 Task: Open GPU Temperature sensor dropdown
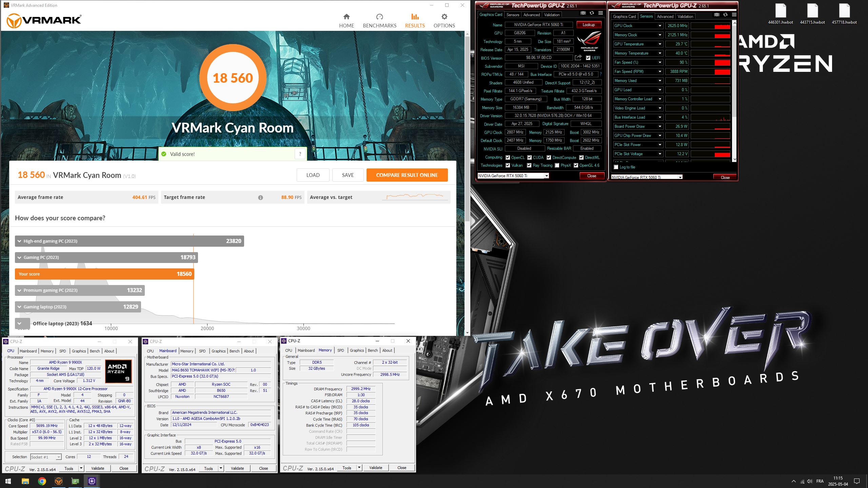pos(660,44)
